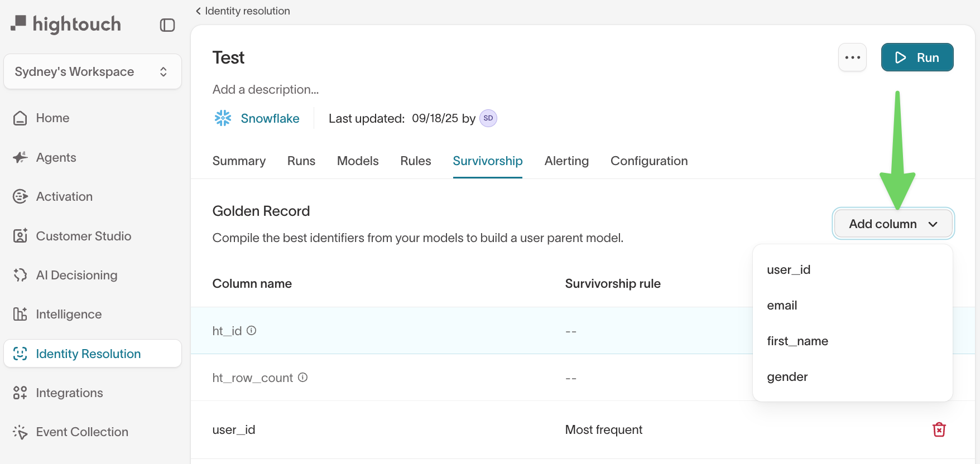Open AI Decisioning in the sidebar
Image resolution: width=980 pixels, height=464 pixels.
pyautogui.click(x=76, y=275)
